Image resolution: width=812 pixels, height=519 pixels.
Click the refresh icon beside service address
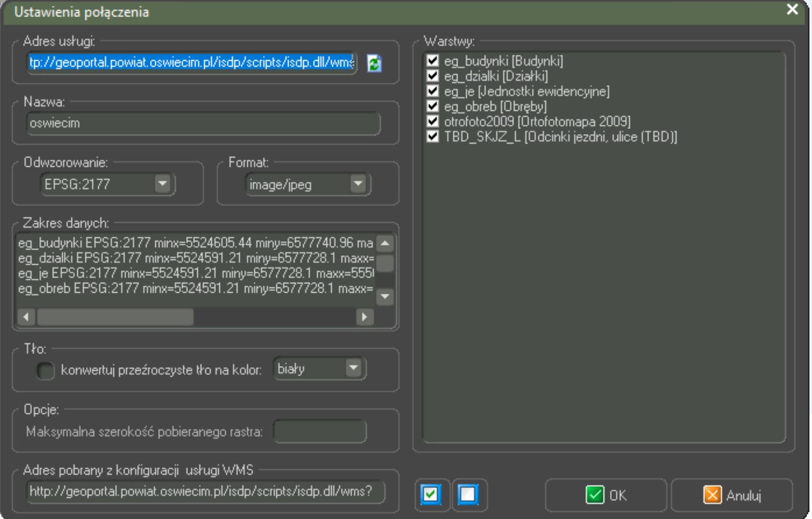(x=374, y=63)
